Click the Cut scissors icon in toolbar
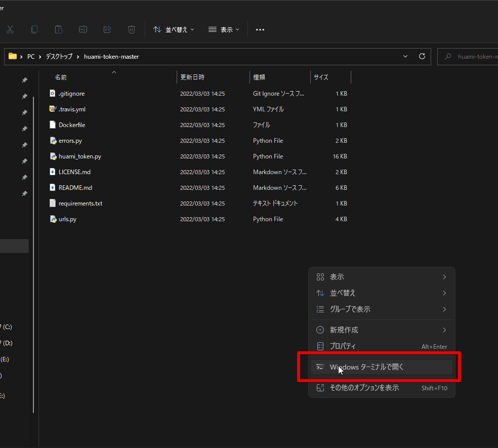This screenshot has height=448, width=498. coord(10,29)
